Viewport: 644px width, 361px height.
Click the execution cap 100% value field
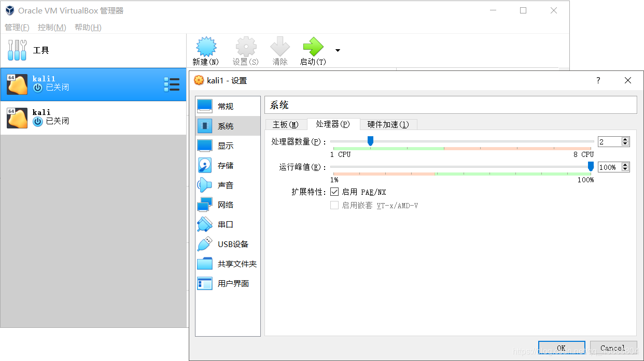coord(609,167)
